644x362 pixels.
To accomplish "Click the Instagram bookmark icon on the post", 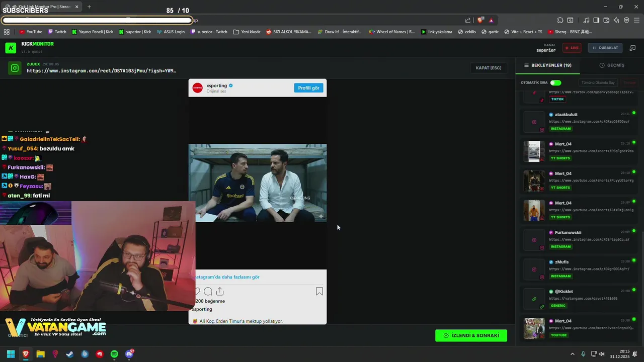I will (x=319, y=291).
